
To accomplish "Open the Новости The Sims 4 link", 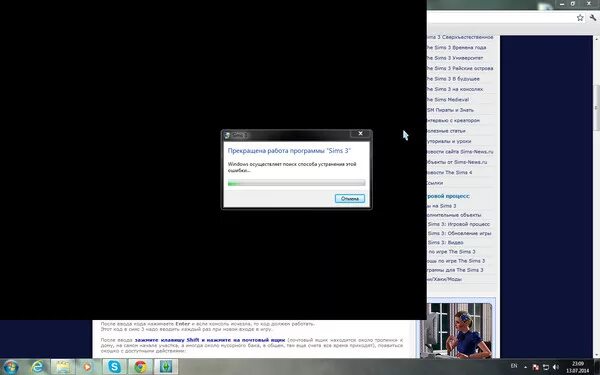I will coord(450,172).
